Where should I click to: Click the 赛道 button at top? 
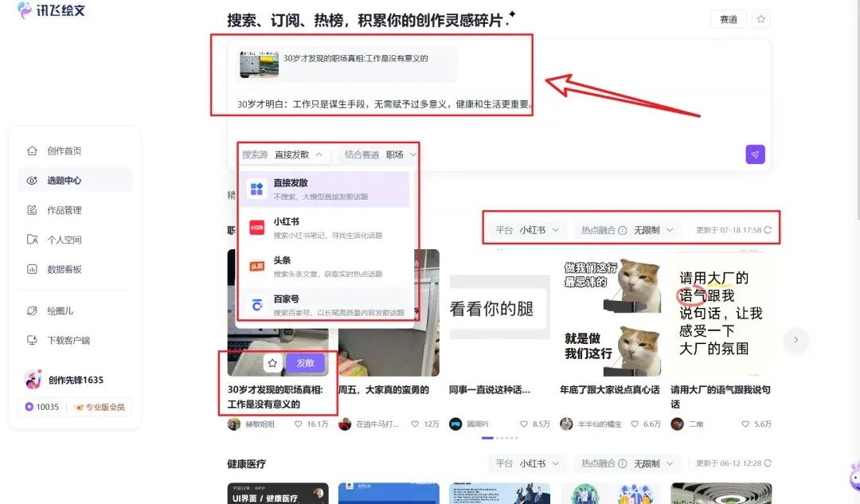point(729,19)
